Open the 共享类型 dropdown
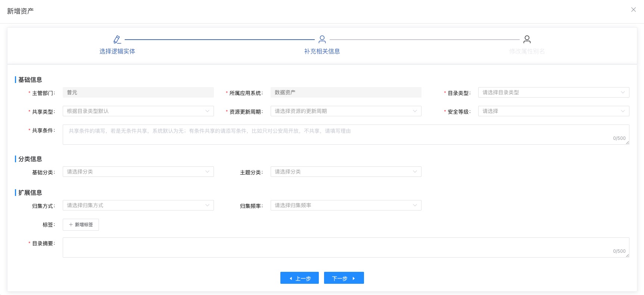Viewport: 644px width, 295px height. pos(138,111)
